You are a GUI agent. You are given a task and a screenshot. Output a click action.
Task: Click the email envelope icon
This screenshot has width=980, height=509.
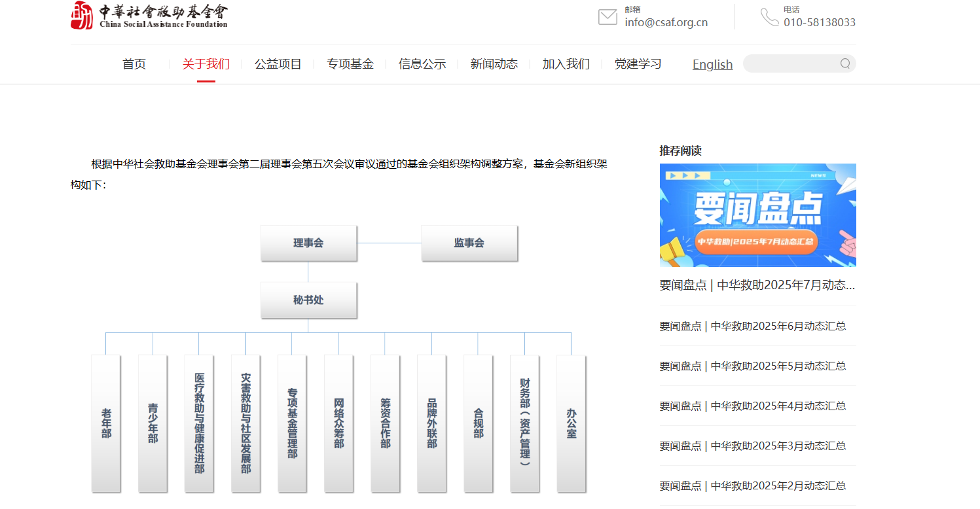coord(608,17)
